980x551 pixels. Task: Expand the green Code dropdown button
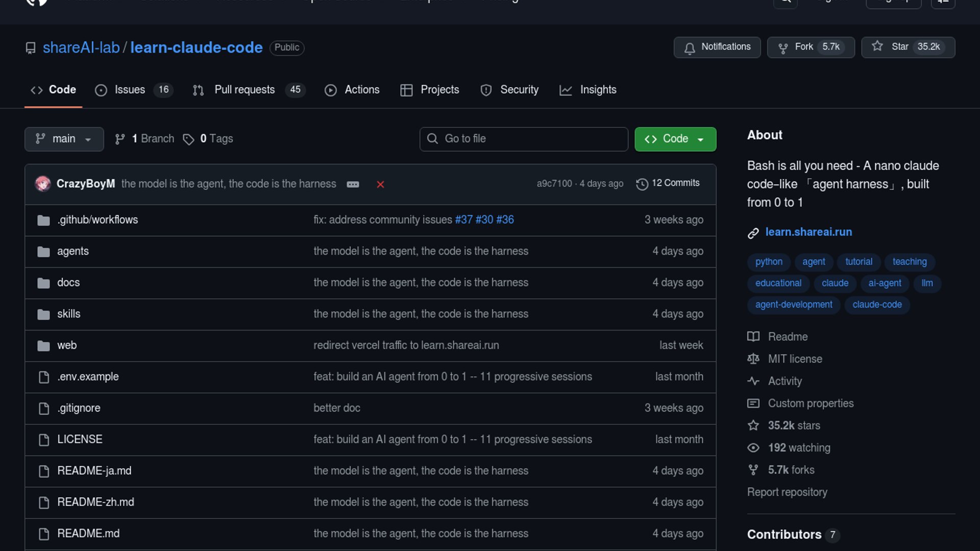675,139
